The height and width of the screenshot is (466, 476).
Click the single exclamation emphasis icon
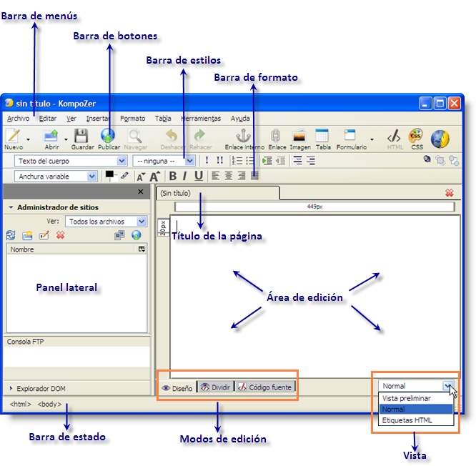pyautogui.click(x=207, y=160)
